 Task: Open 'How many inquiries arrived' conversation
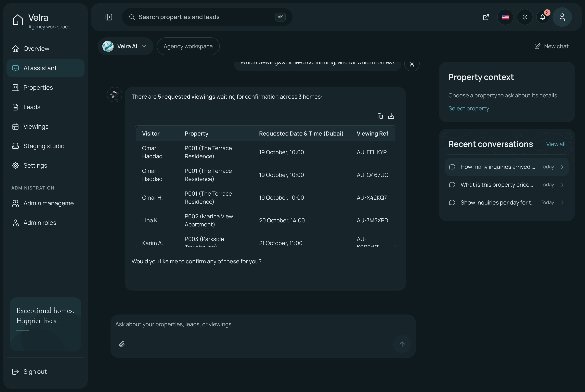tap(507, 167)
